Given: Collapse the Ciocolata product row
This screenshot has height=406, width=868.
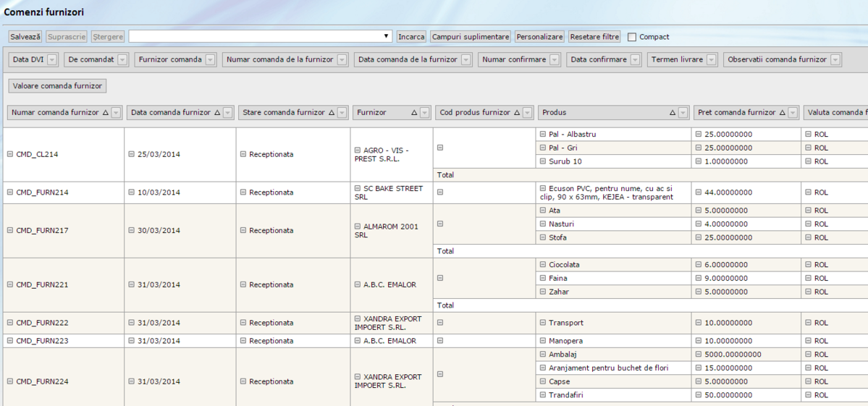Looking at the screenshot, I should 542,265.
